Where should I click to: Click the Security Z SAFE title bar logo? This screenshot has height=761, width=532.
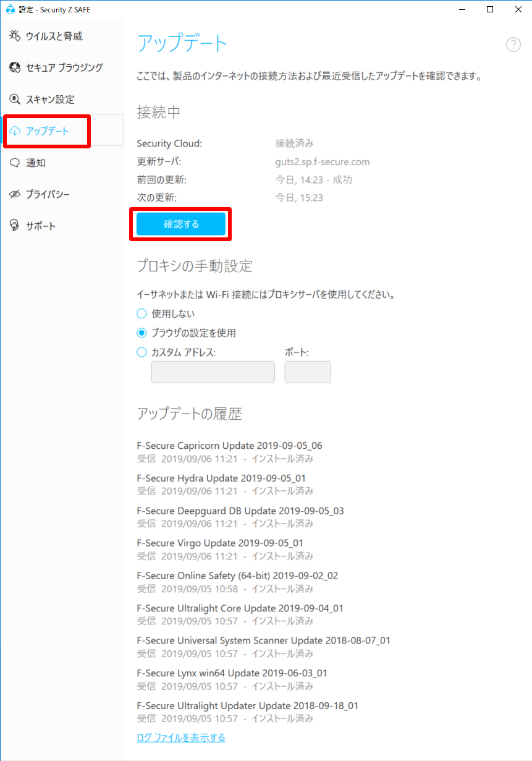pyautogui.click(x=10, y=9)
